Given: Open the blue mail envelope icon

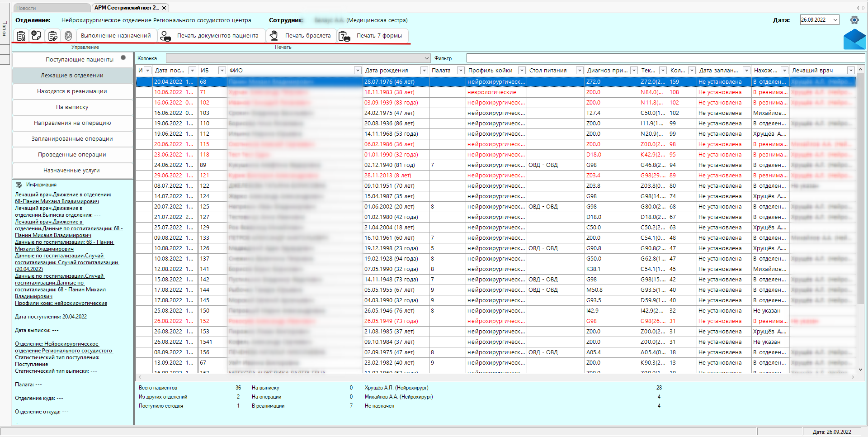Looking at the screenshot, I should [x=854, y=40].
